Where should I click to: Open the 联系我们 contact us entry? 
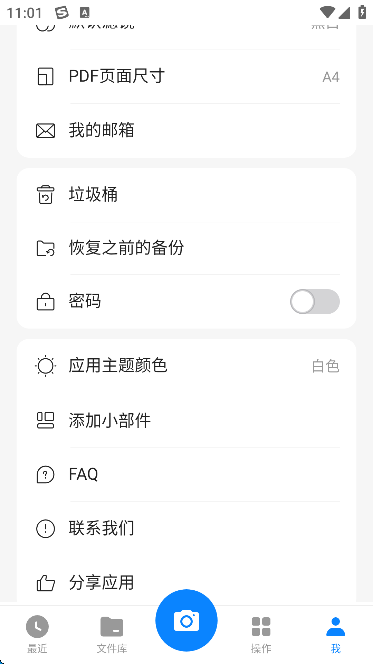click(186, 528)
